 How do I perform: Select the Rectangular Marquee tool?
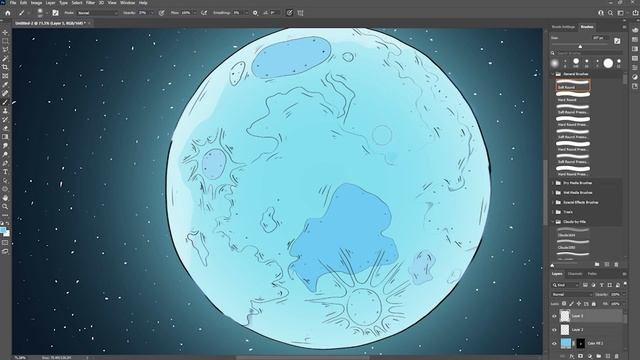click(5, 41)
